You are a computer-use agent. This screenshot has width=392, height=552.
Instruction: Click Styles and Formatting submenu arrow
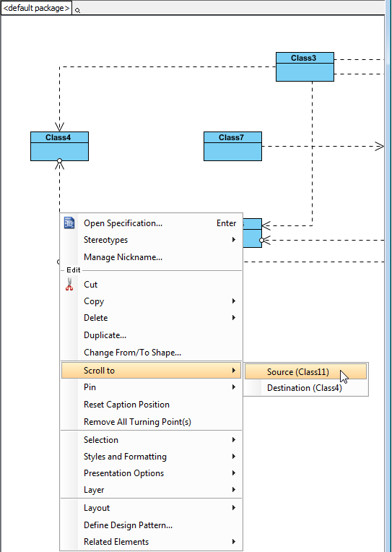(x=234, y=456)
